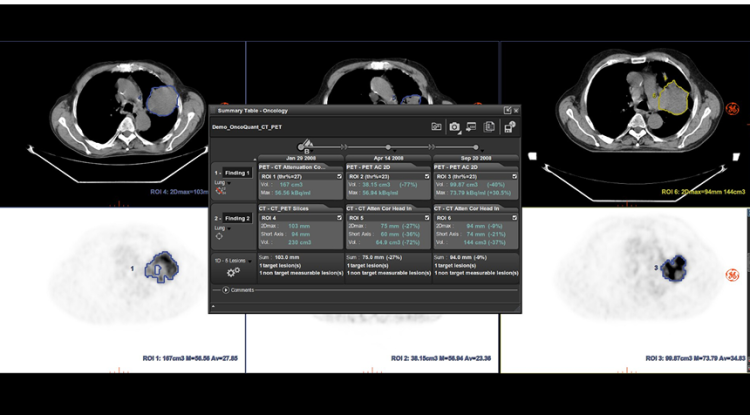
Task: Click the ROI 3: 99.87cm3 annotation label
Action: tap(695, 358)
